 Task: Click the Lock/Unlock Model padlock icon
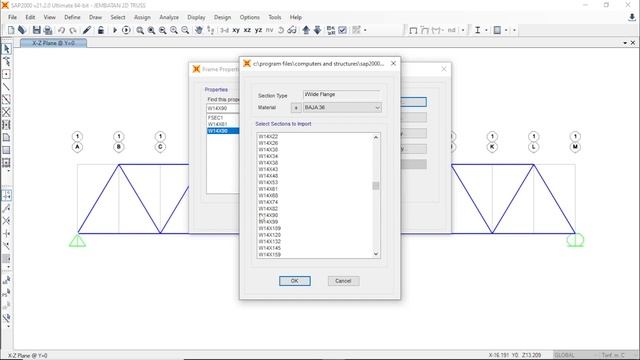tap(100, 30)
